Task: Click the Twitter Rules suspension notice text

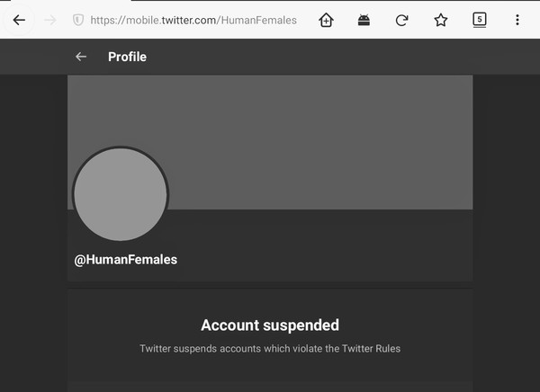Action: pyautogui.click(x=269, y=348)
